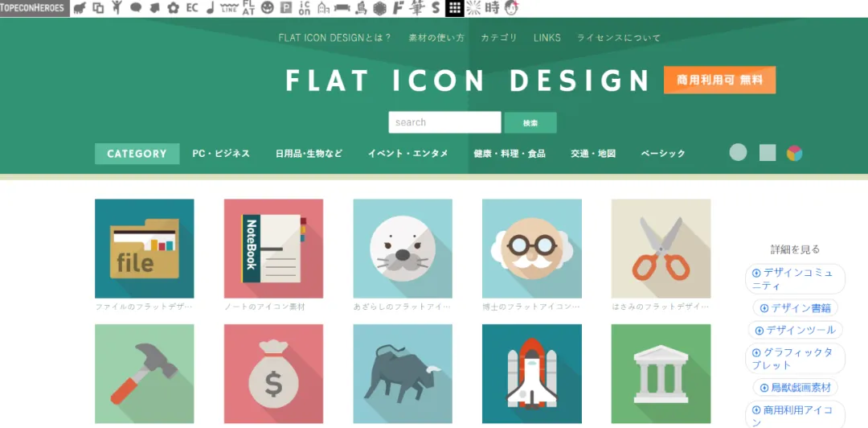Open the professor with glasses icon thumbnail
Viewport: 868px width, 428px height.
[532, 249]
